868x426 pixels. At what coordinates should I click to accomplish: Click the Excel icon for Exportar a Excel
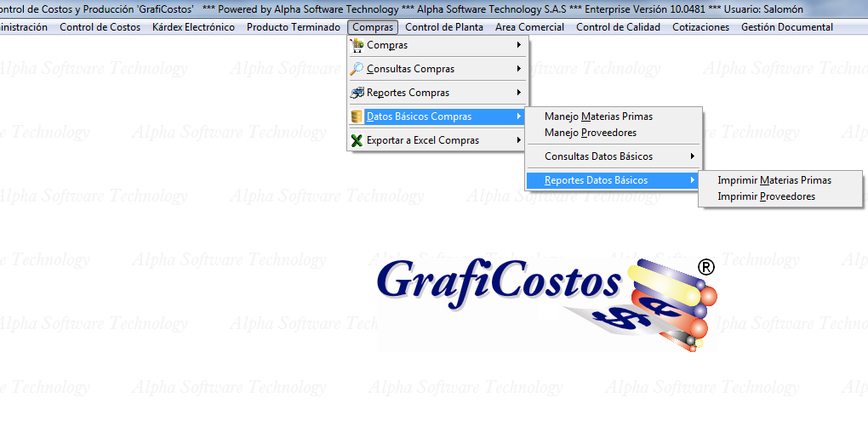[x=357, y=140]
